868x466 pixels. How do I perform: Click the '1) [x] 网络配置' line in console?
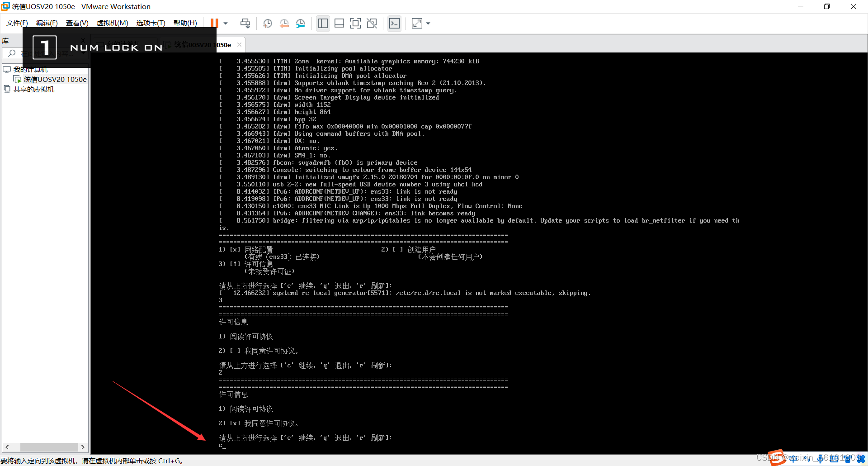(246, 249)
